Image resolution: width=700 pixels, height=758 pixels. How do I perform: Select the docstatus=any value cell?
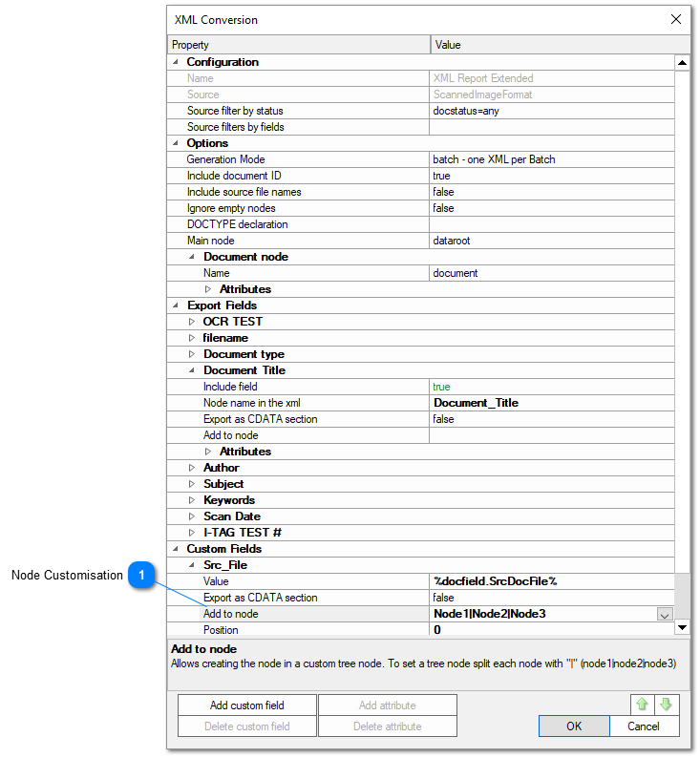pos(552,111)
